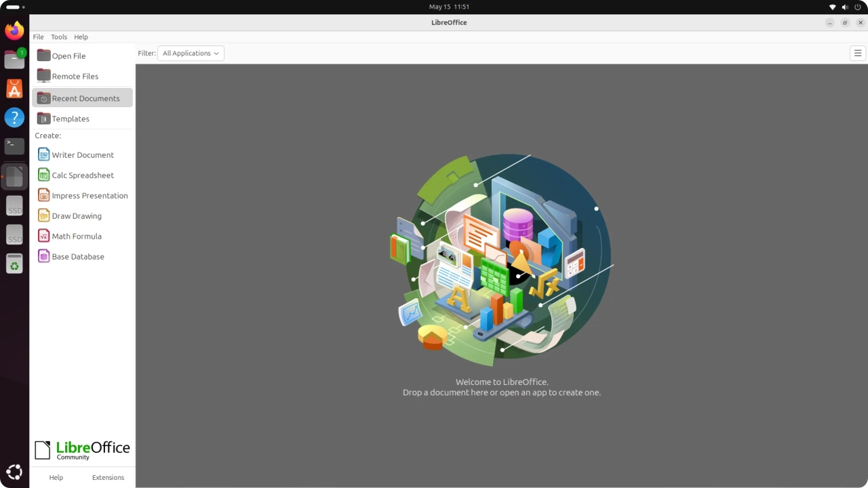Screen dimensions: 868x488
Task: Close the LibreOffice window
Action: [x=861, y=22]
